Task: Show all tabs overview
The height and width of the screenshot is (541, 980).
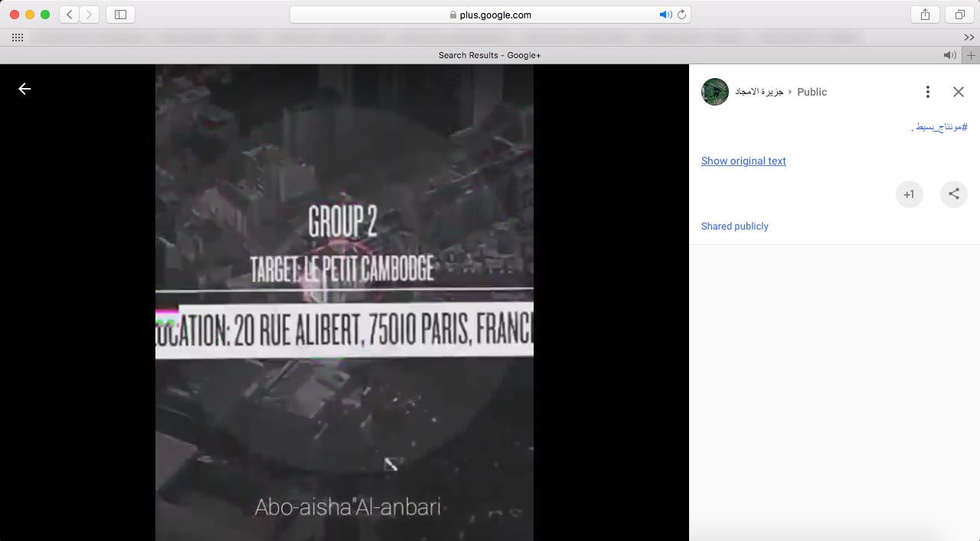Action: coord(959,15)
